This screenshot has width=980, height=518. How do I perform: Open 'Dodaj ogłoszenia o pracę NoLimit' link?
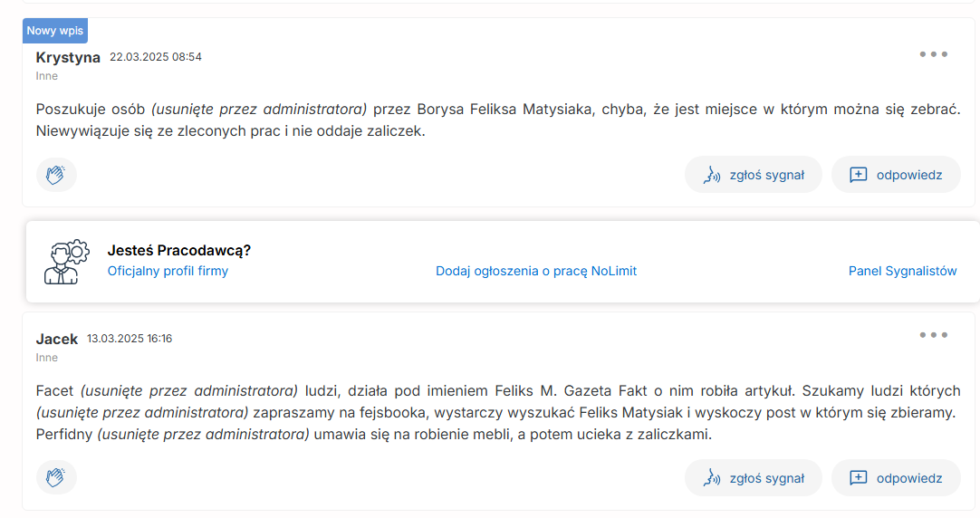click(536, 271)
